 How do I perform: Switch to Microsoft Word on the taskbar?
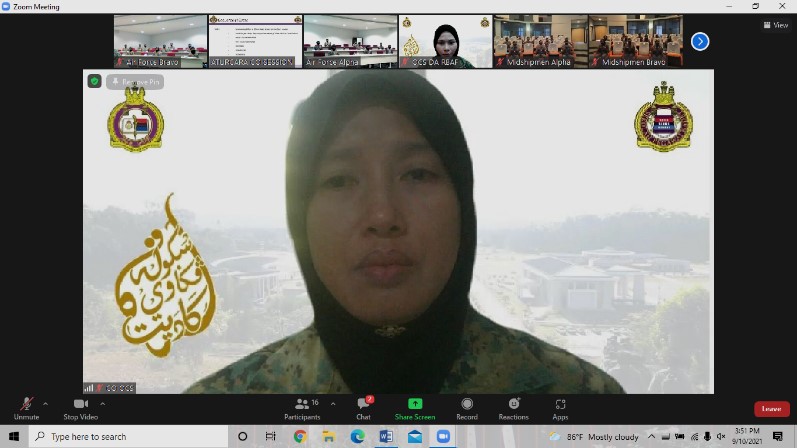386,436
